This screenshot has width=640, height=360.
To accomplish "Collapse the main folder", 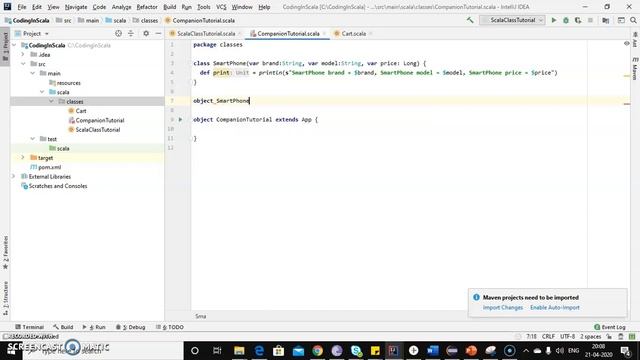I will (33, 73).
